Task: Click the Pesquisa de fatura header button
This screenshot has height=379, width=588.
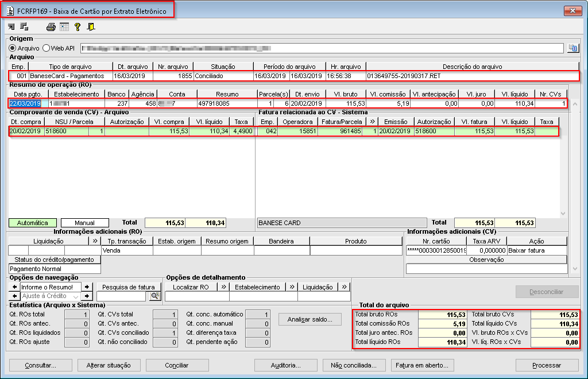Action: tap(129, 287)
